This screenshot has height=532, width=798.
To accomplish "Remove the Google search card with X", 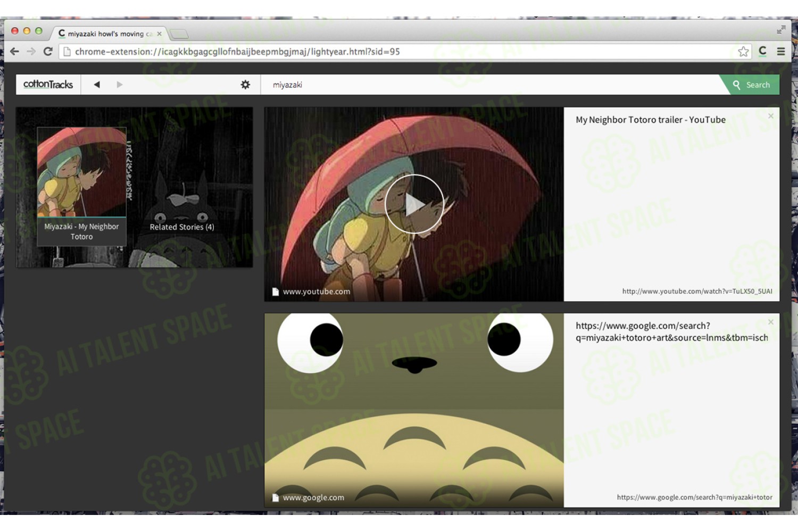I will [x=771, y=322].
